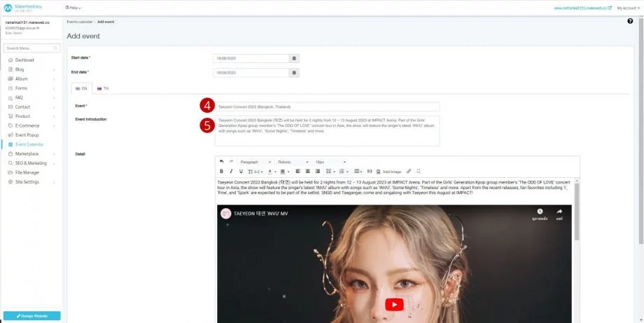
Task: Click the insert media icon beside the table tool
Action: click(369, 171)
